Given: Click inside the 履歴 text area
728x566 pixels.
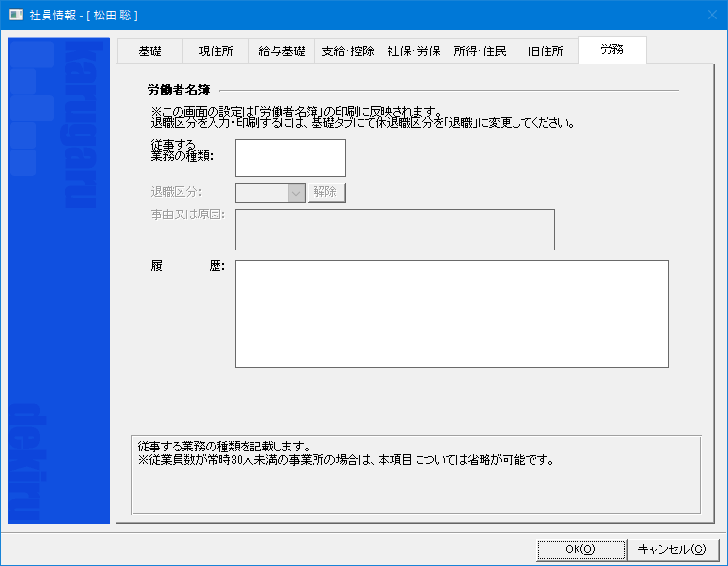Looking at the screenshot, I should tap(451, 314).
